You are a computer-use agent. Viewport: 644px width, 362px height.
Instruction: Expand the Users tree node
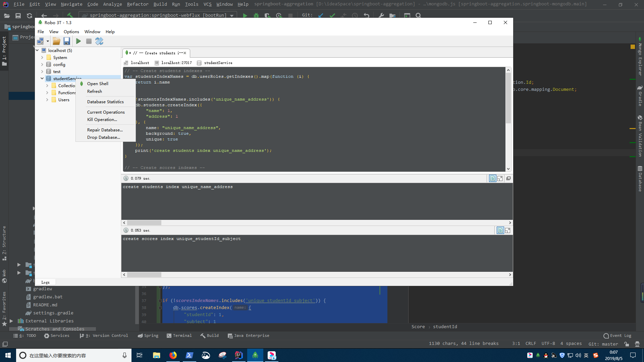pyautogui.click(x=47, y=100)
